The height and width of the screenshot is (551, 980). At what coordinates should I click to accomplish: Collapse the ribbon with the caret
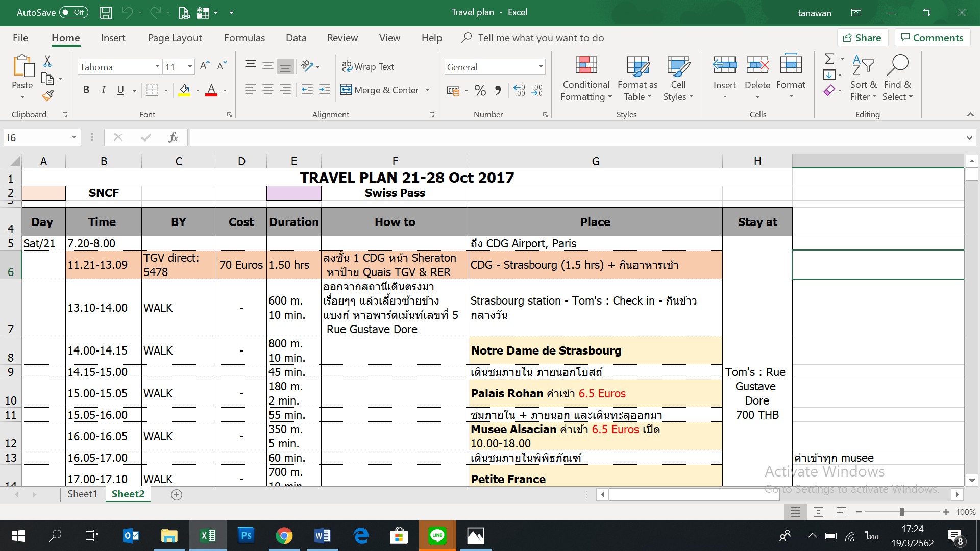coord(970,115)
